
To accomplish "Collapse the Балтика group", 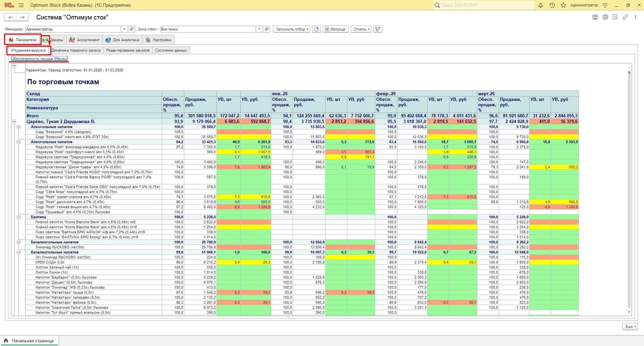I will point(19,217).
